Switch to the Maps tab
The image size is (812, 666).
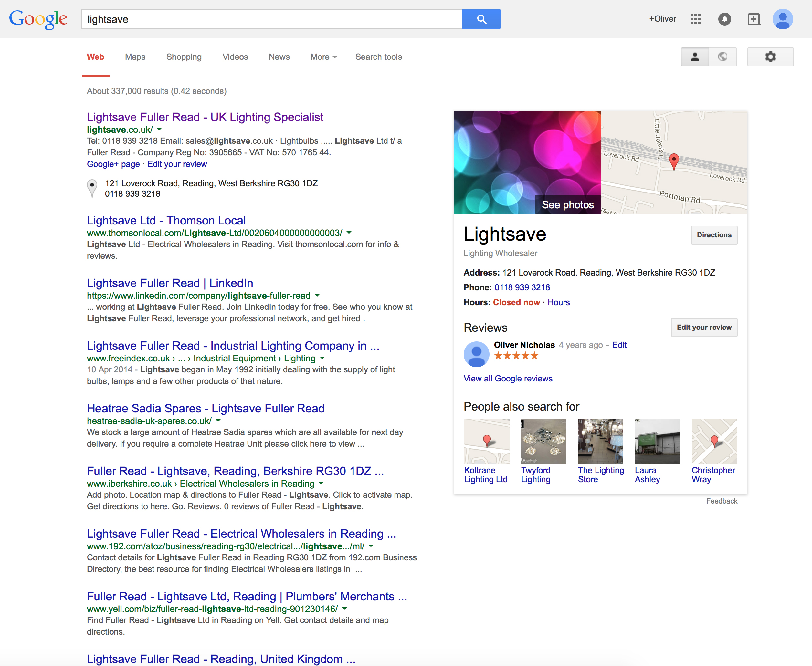135,57
